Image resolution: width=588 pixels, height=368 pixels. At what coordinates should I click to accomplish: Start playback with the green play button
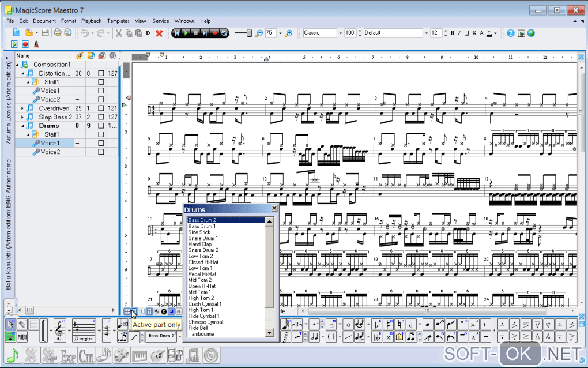coord(186,33)
